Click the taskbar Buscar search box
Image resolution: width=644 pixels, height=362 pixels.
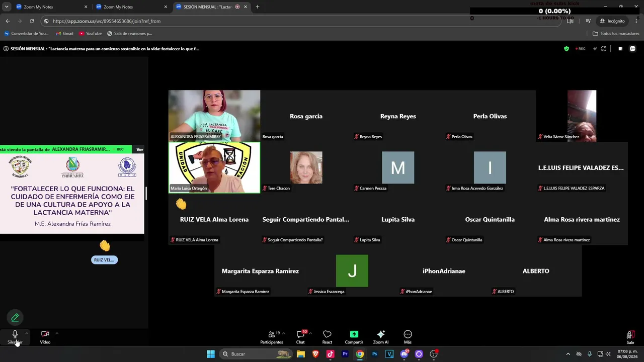[257, 354]
